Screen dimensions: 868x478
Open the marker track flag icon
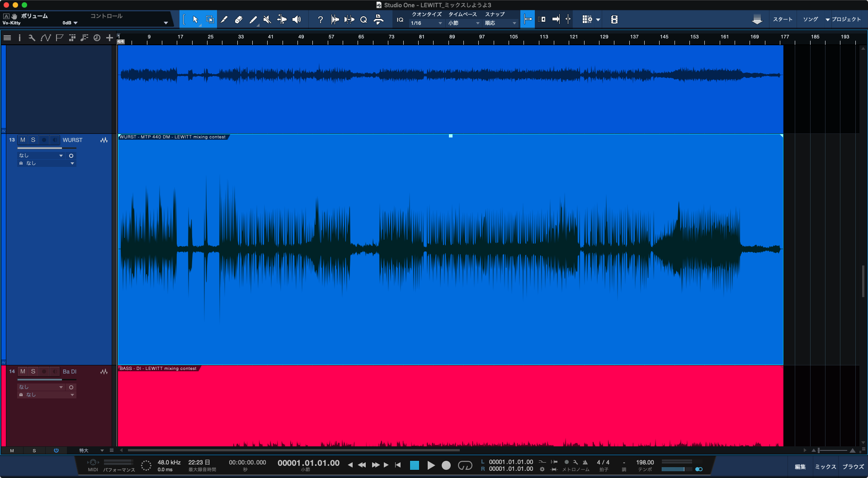[59, 38]
